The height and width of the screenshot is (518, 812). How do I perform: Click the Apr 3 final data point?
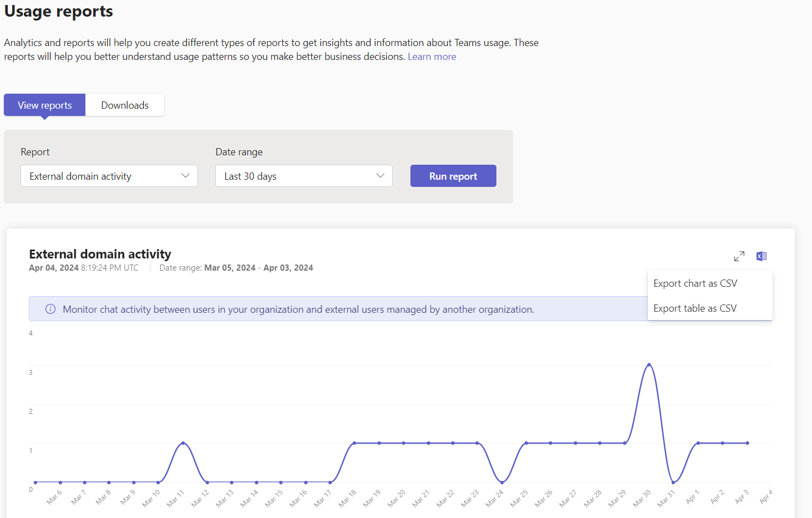747,443
